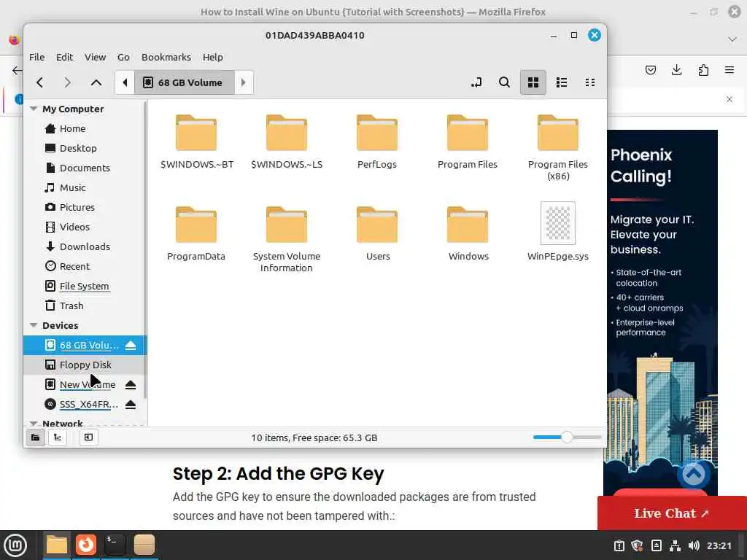The width and height of the screenshot is (747, 560).
Task: Open the Linux Mint start menu
Action: [15, 545]
